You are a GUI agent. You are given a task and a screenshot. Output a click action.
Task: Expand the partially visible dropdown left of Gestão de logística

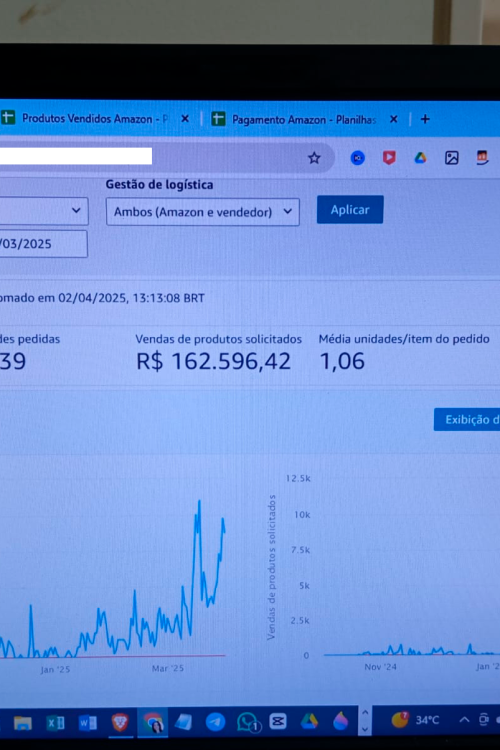(x=44, y=211)
